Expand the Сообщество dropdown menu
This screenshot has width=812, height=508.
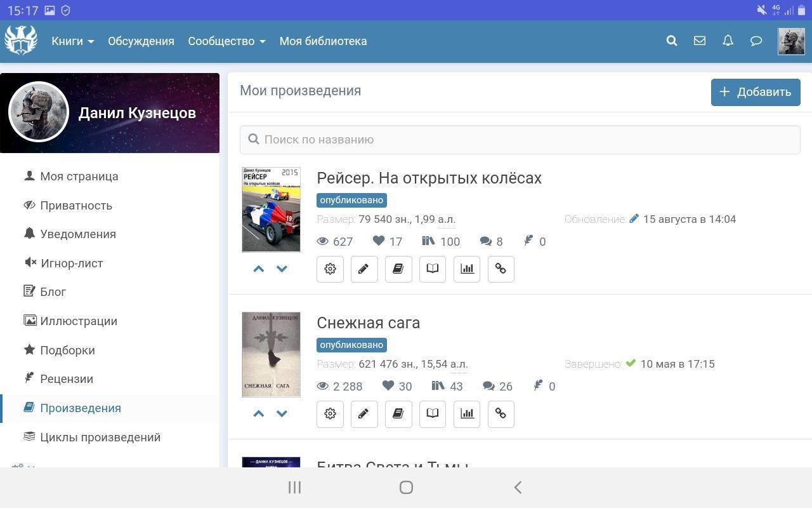226,41
